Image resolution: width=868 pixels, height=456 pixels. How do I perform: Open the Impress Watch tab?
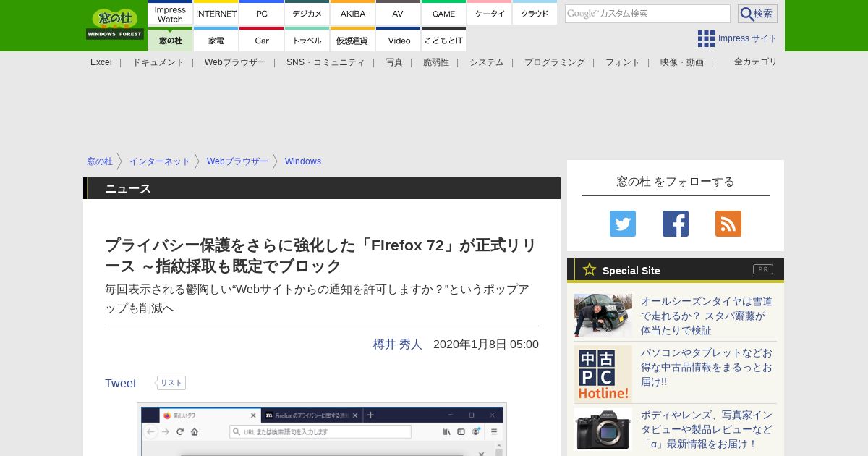[x=170, y=13]
